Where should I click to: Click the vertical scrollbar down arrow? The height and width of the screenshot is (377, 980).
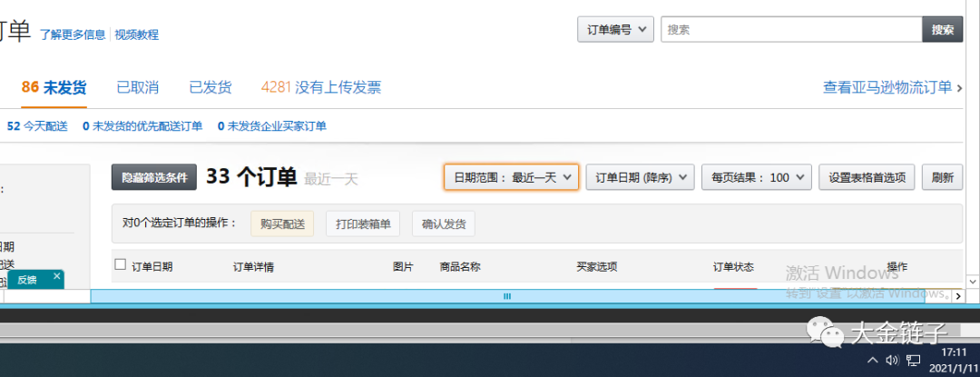pos(973,281)
